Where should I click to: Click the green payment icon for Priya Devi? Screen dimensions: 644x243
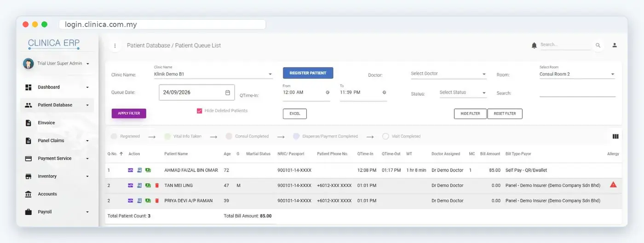(x=148, y=201)
